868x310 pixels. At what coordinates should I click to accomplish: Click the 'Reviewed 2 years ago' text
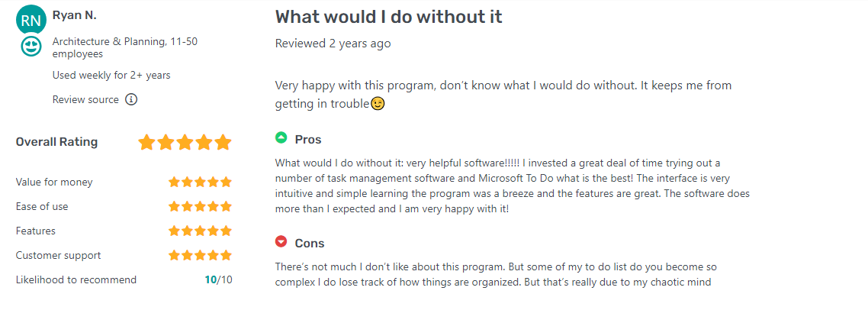[x=333, y=44]
